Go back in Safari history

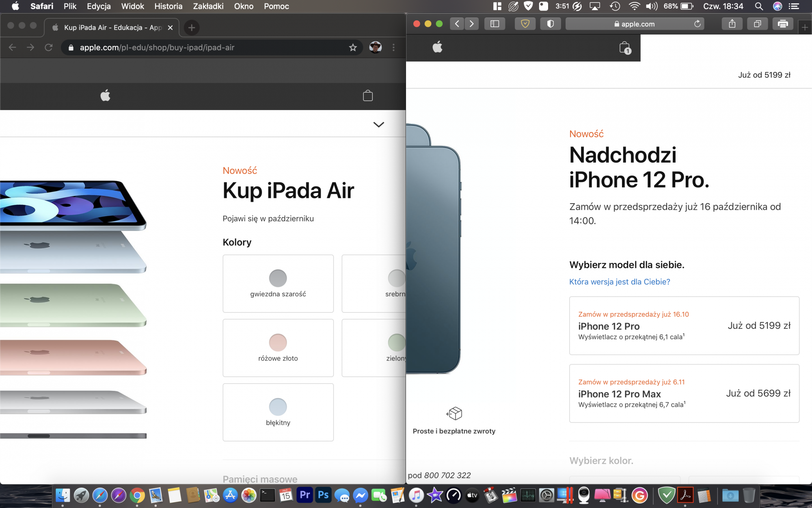[x=457, y=24]
